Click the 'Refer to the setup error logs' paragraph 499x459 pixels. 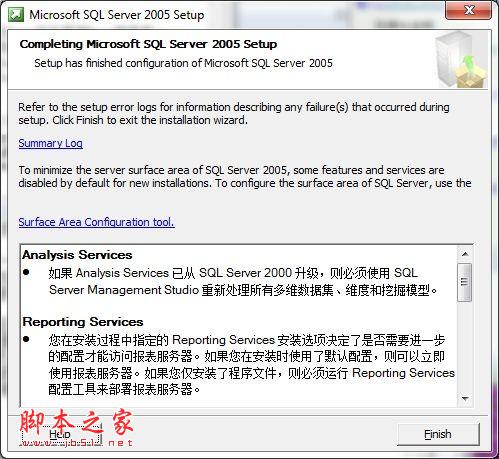click(234, 113)
